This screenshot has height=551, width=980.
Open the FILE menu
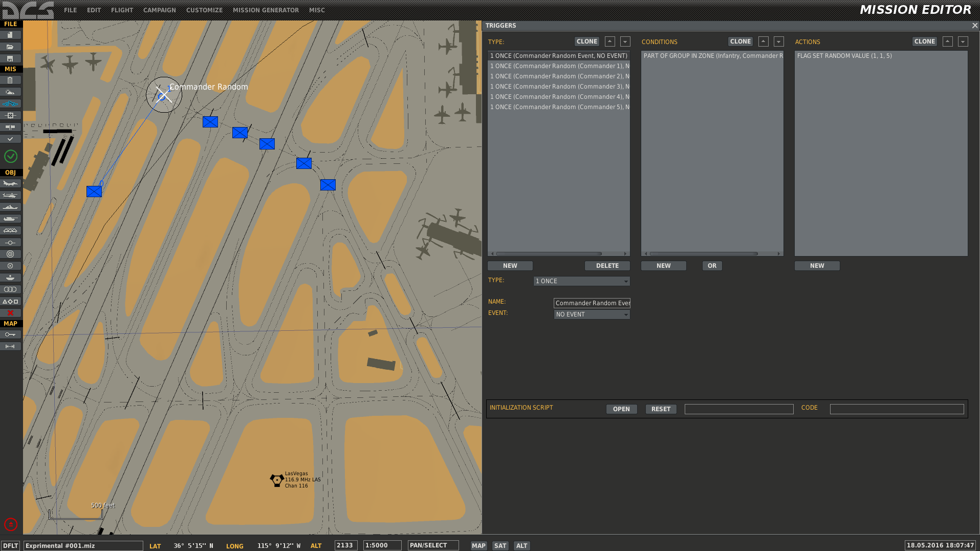pyautogui.click(x=70, y=10)
